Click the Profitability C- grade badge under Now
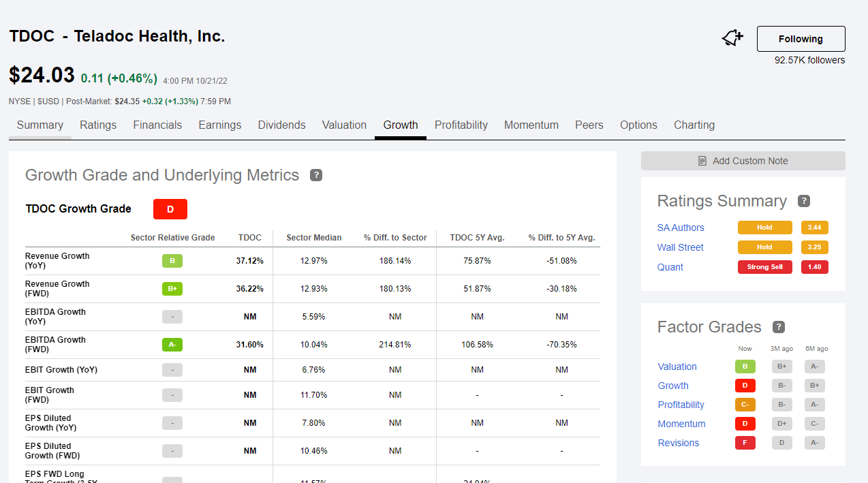Image resolution: width=868 pixels, height=483 pixels. (x=745, y=405)
